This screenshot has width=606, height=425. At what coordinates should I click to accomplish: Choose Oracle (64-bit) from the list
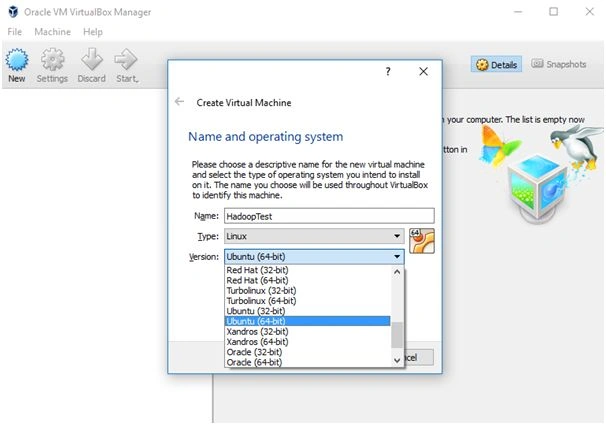307,362
